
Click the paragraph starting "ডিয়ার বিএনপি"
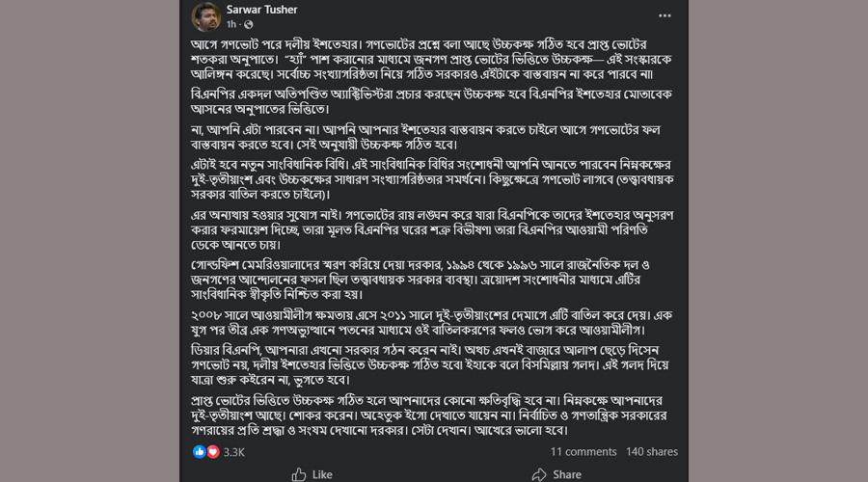434,366
